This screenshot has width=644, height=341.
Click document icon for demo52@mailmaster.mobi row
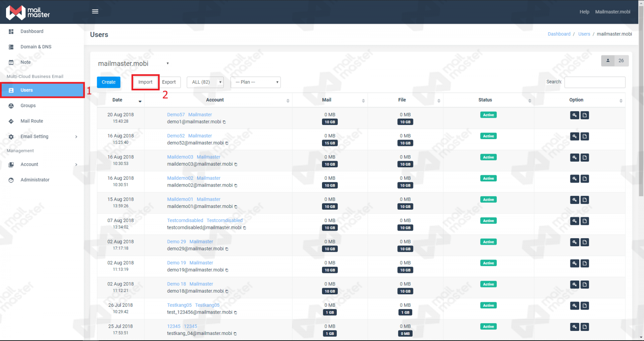[585, 136]
